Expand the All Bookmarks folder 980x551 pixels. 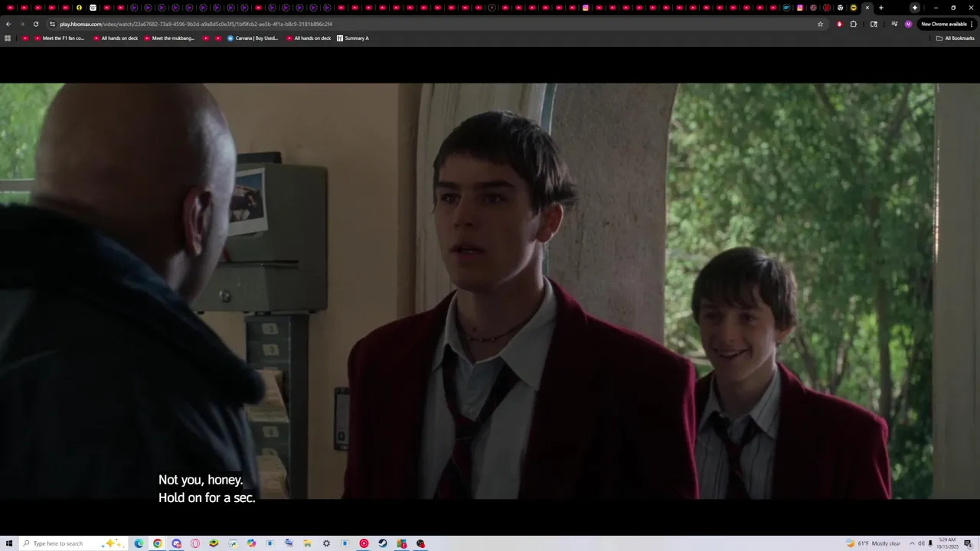[x=955, y=38]
